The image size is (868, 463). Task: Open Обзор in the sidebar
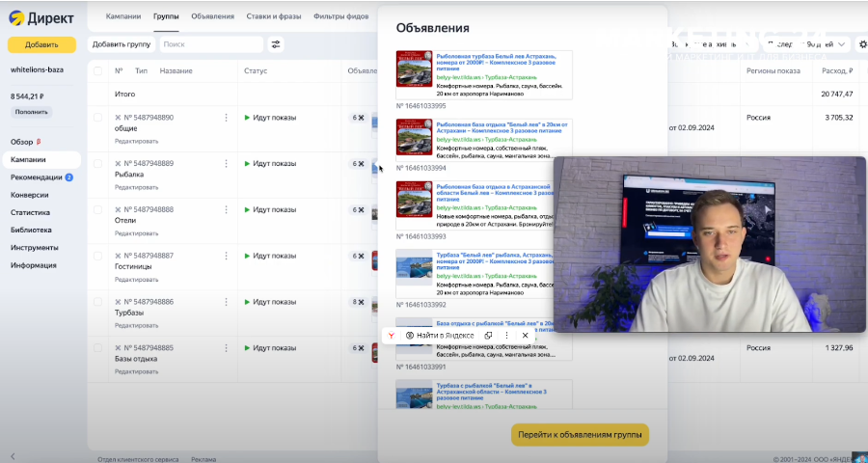pos(22,142)
